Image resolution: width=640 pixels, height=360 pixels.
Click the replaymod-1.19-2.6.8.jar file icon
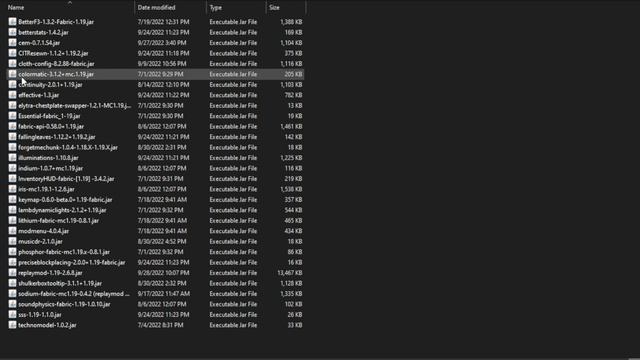[x=13, y=273]
